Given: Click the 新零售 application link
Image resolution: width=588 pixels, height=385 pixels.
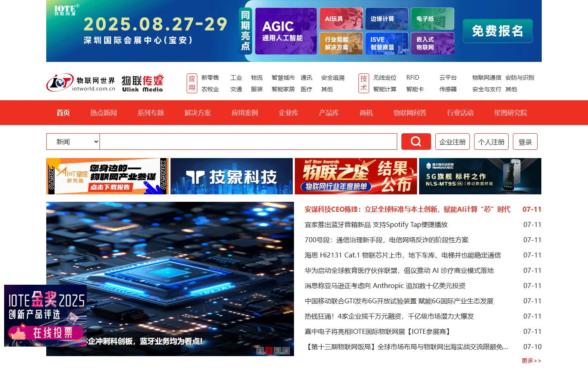Looking at the screenshot, I should pyautogui.click(x=210, y=78).
